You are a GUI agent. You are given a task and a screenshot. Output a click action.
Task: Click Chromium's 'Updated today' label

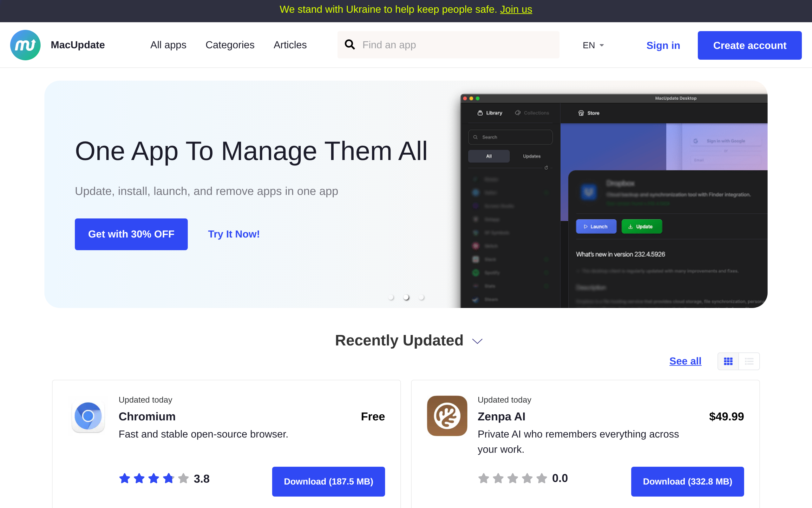145,399
